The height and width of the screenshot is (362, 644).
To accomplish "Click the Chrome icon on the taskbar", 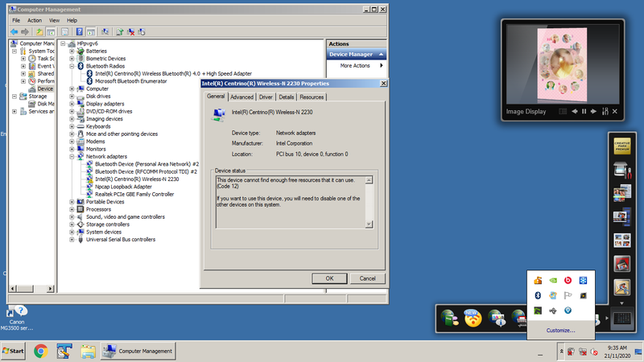I will coord(39,351).
